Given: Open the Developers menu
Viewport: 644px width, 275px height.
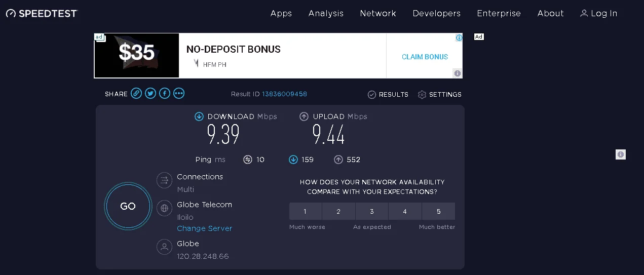Looking at the screenshot, I should coord(437,14).
